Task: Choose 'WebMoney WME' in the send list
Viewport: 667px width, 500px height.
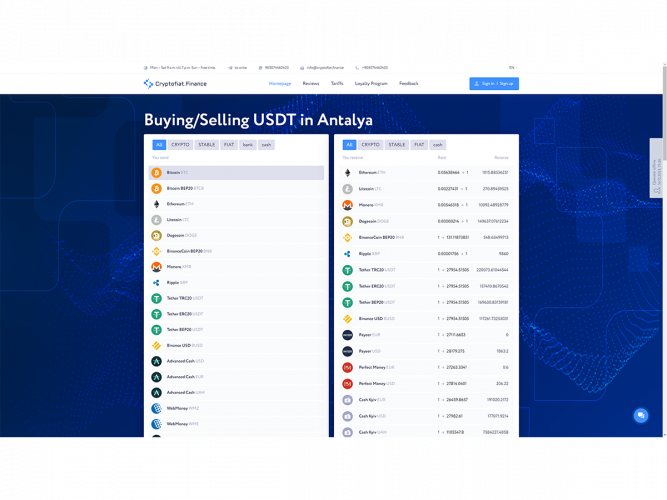Action: (x=236, y=424)
